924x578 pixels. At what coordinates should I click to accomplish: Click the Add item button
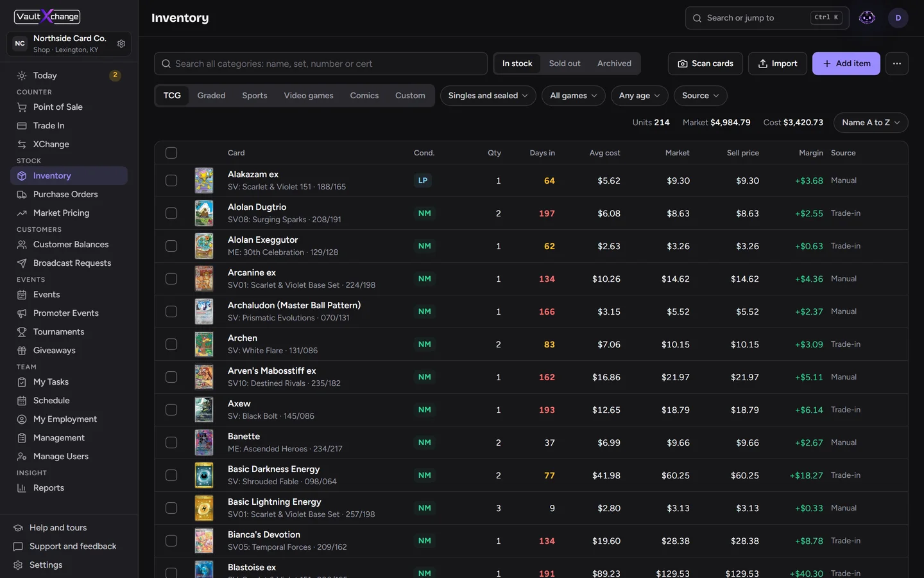[846, 64]
